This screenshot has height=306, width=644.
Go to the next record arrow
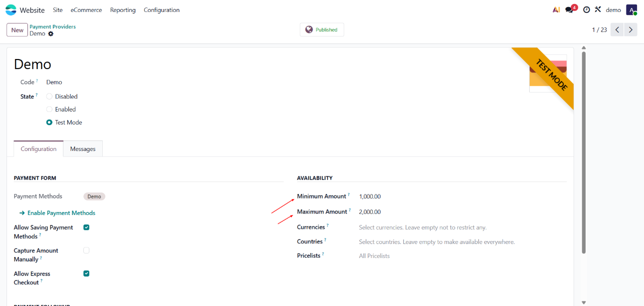631,30
